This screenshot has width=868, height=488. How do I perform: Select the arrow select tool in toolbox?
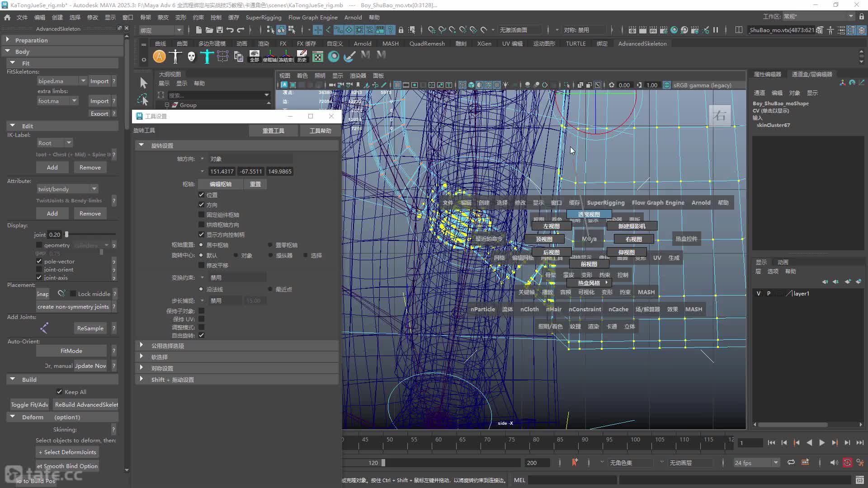coord(143,83)
